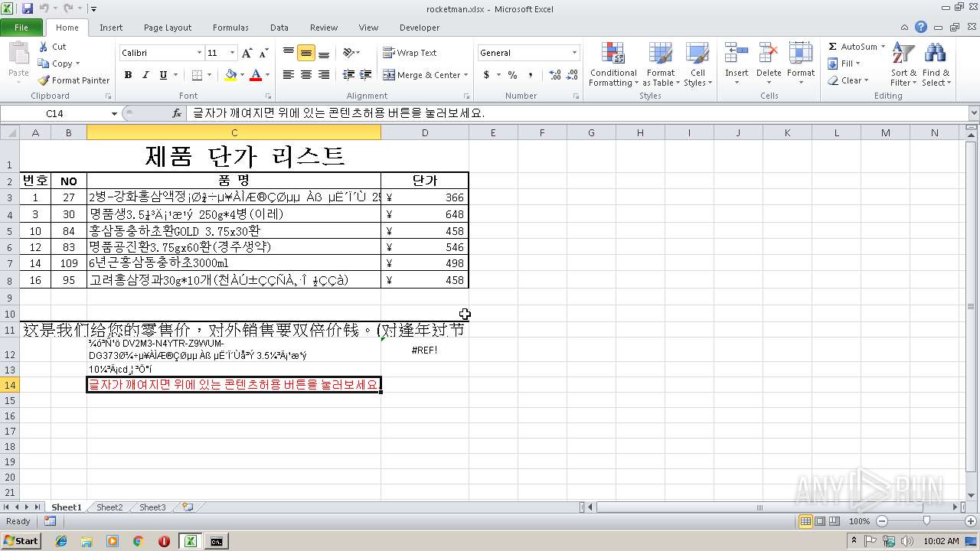The width and height of the screenshot is (980, 551).
Task: Select cell D12 showing #REF!
Action: pos(425,350)
